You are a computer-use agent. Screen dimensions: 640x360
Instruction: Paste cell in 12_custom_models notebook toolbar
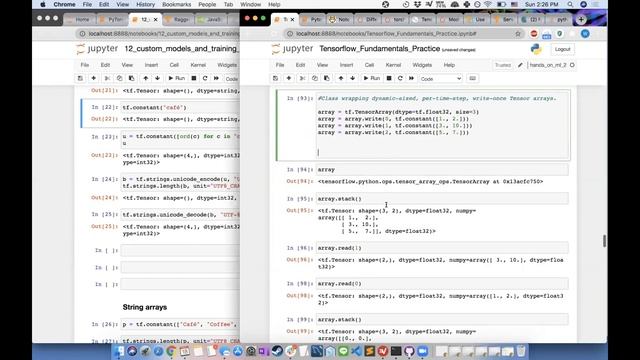tap(131, 78)
